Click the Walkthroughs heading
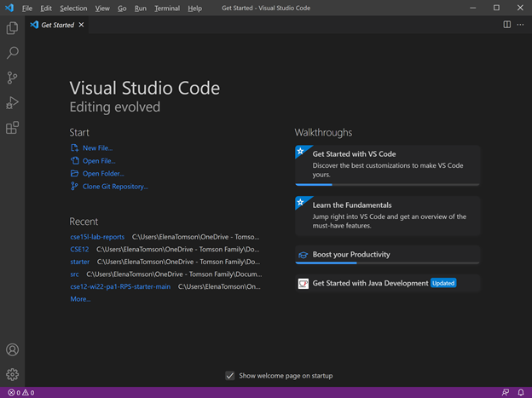Screen dimensions: 532x398 323,132
